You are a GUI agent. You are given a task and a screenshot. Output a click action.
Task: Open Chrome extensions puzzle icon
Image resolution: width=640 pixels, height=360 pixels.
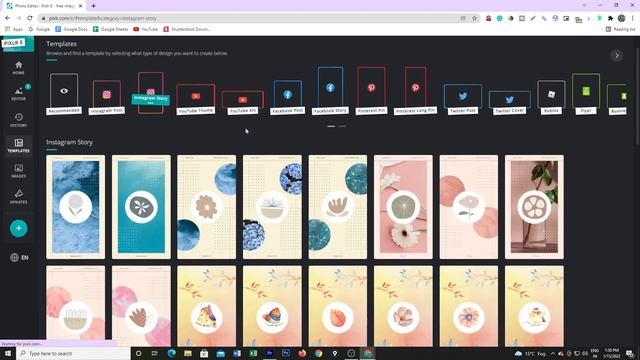click(610, 18)
